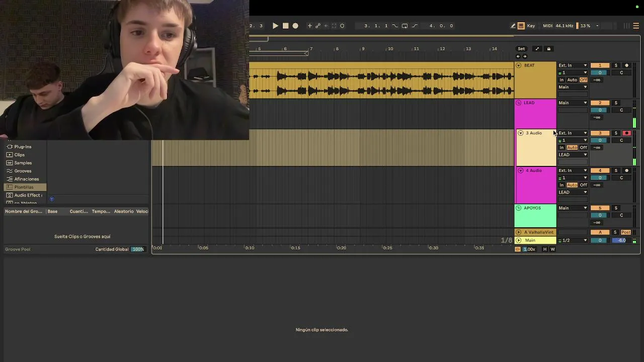Click the Punch-Out switch icon
This screenshot has width=644, height=362.
click(x=415, y=26)
